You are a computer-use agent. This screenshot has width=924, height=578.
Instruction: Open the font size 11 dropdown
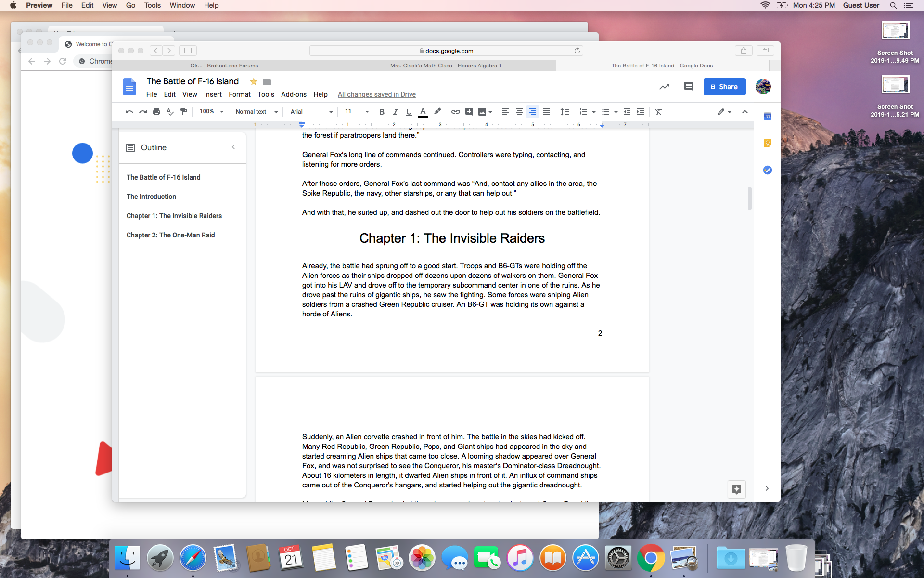pos(357,112)
